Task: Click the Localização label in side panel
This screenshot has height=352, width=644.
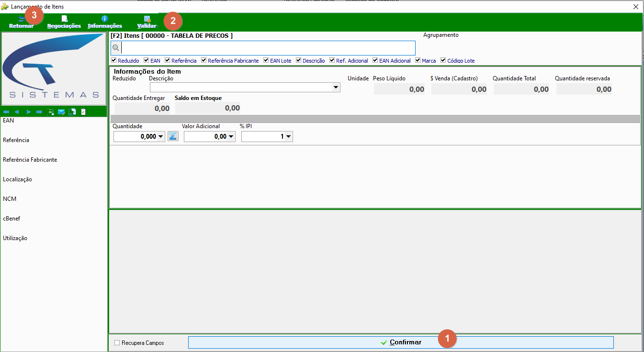Action: [x=17, y=179]
